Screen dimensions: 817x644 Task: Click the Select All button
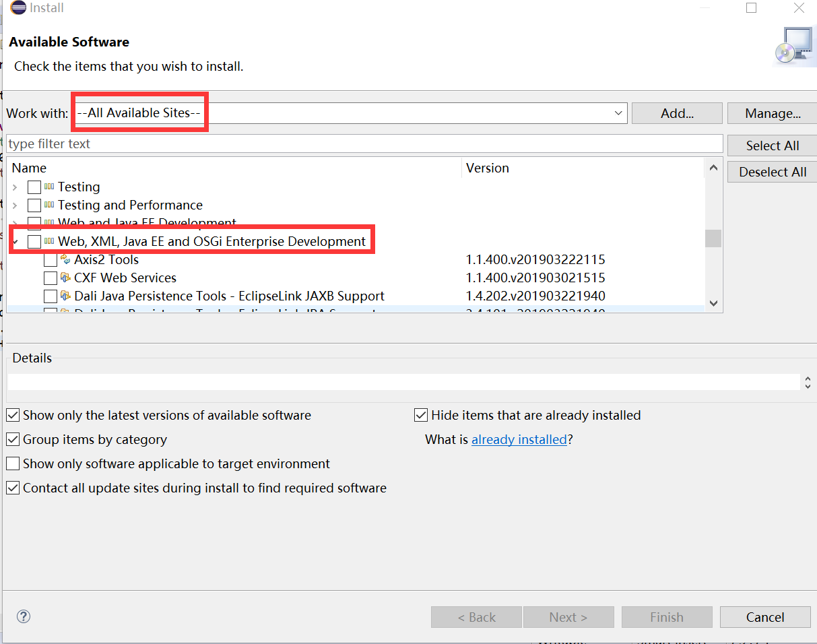pos(772,146)
